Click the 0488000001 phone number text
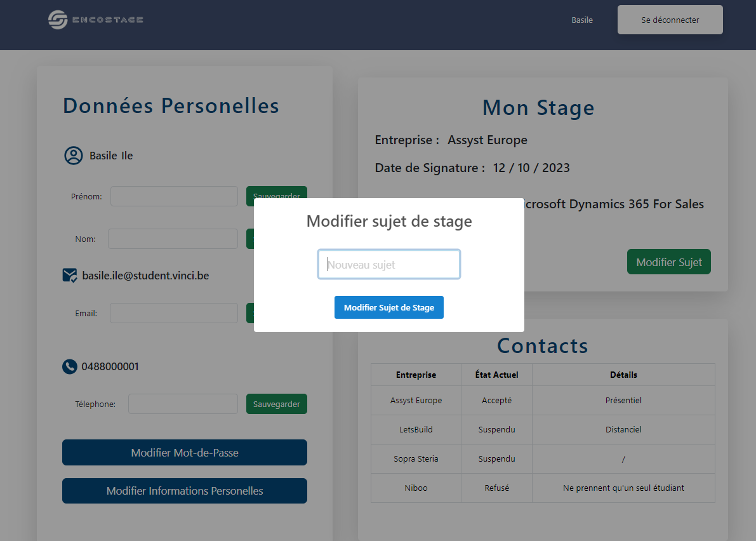 click(x=110, y=366)
